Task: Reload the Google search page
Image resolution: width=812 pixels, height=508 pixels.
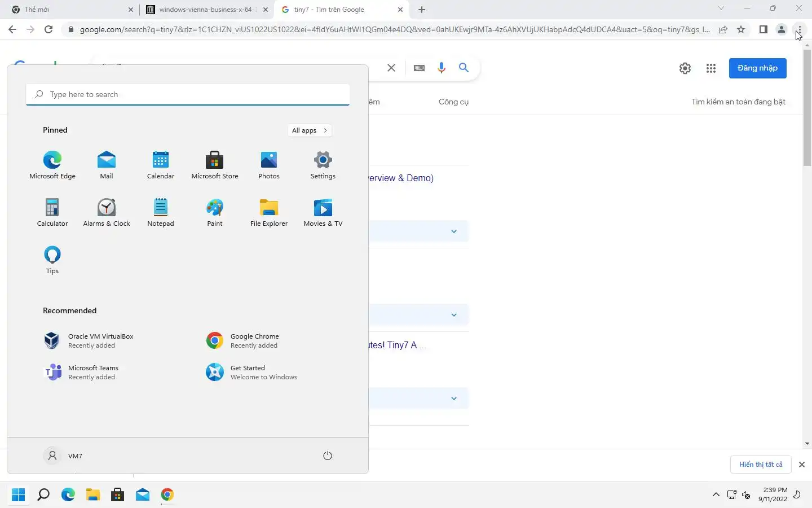Action: tap(48, 29)
